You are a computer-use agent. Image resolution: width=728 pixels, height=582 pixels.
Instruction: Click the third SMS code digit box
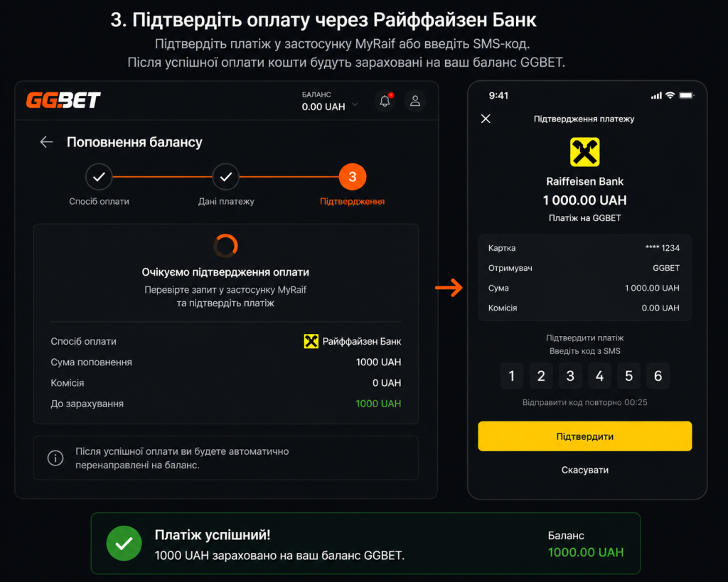pyautogui.click(x=570, y=375)
